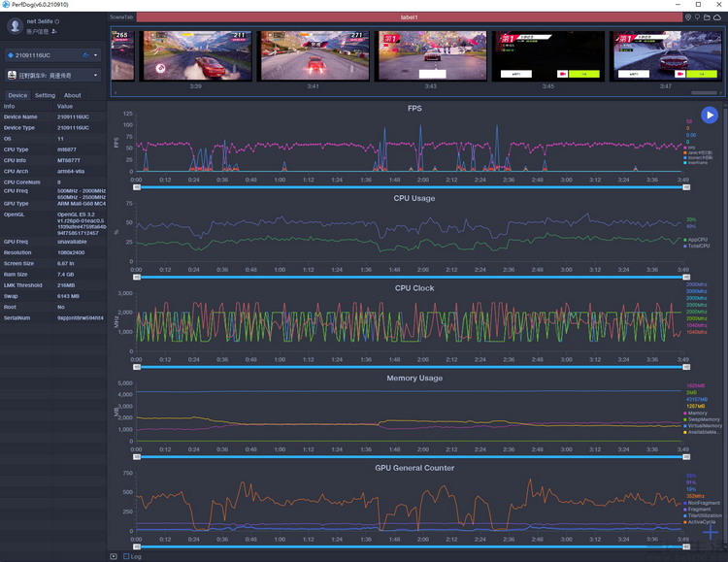Click the user avatar icon

tap(15, 26)
